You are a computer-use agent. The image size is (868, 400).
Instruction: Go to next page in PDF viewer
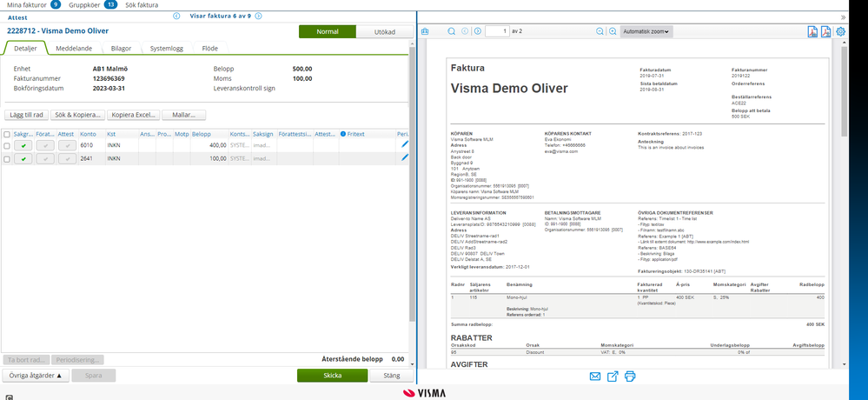477,31
